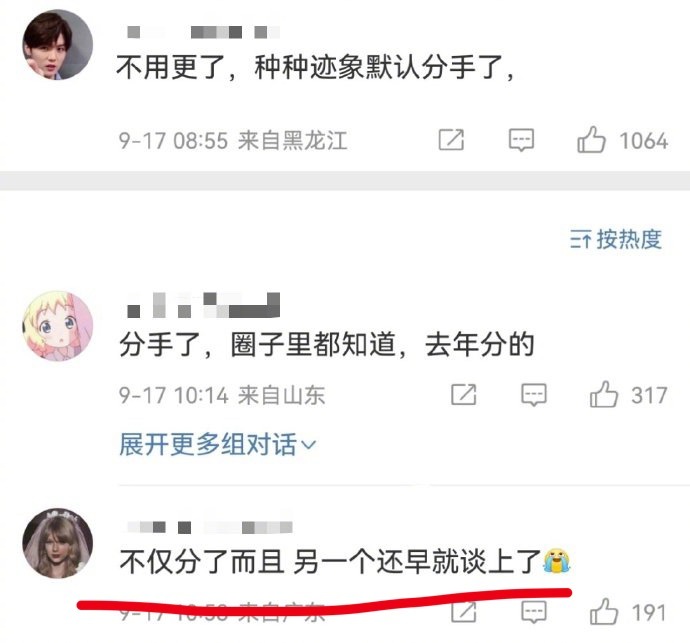Open veil-wearing woman avatar profile
Screen dimensions: 690x643
pos(58,543)
